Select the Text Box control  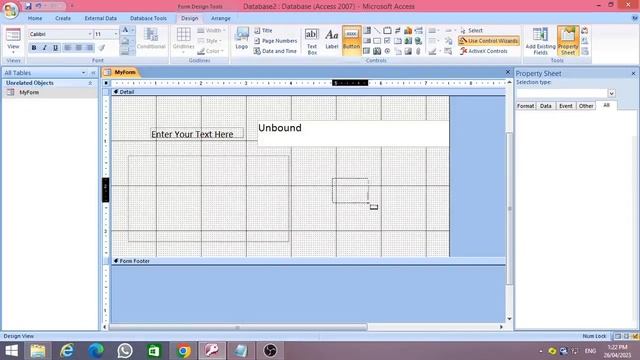312,41
